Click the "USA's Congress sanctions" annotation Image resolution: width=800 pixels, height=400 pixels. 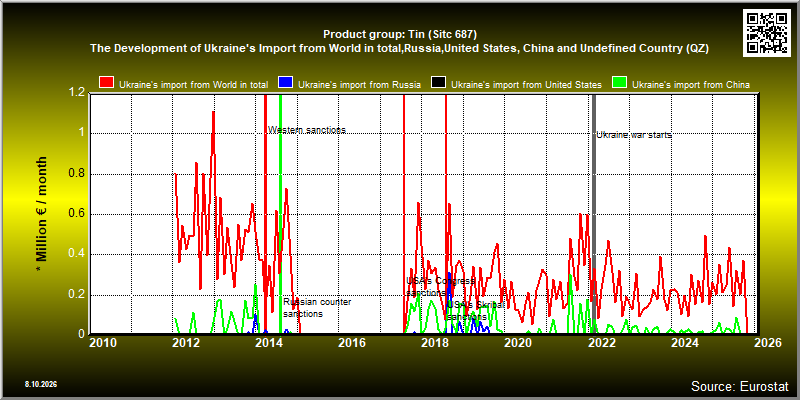point(441,287)
